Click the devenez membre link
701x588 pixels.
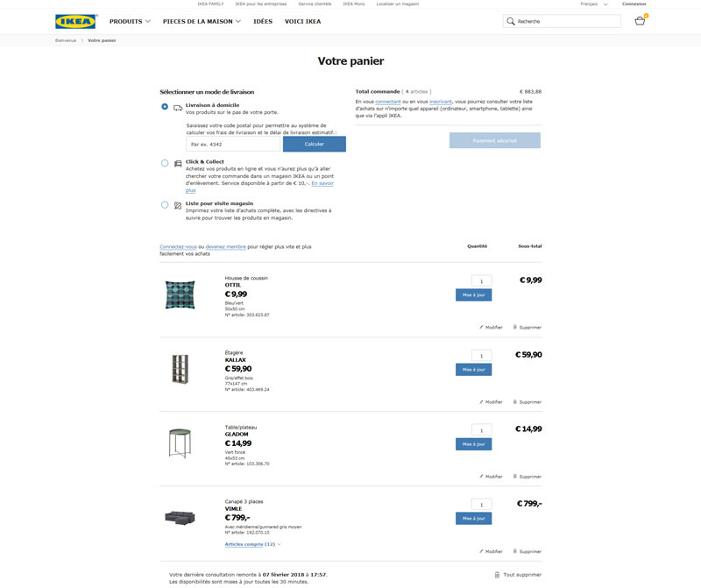tap(226, 247)
